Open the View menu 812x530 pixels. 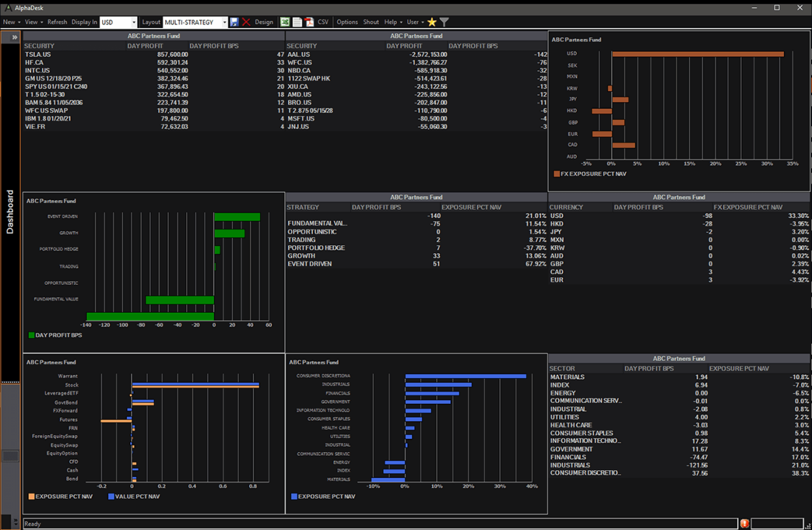pos(33,22)
